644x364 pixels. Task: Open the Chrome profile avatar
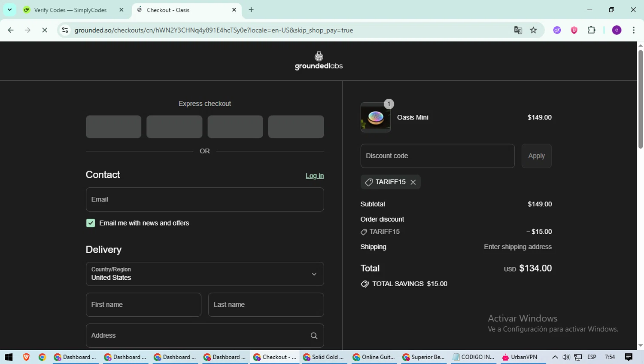(617, 30)
